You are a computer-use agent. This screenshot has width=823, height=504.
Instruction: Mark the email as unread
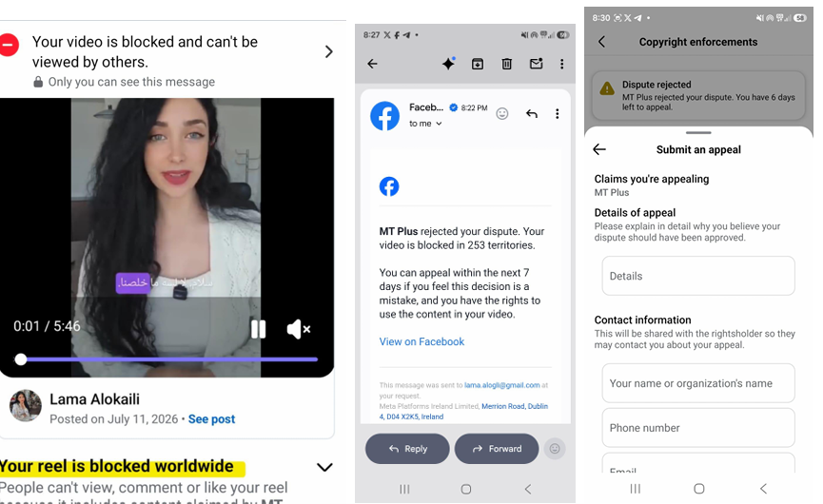point(536,64)
